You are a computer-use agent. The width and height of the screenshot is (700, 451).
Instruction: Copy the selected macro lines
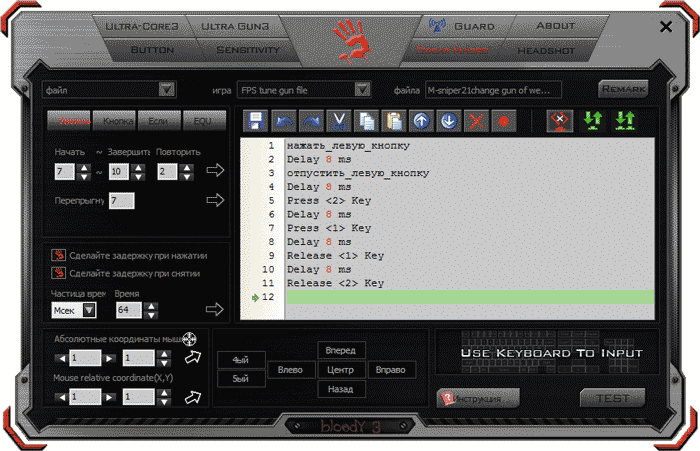tap(367, 121)
